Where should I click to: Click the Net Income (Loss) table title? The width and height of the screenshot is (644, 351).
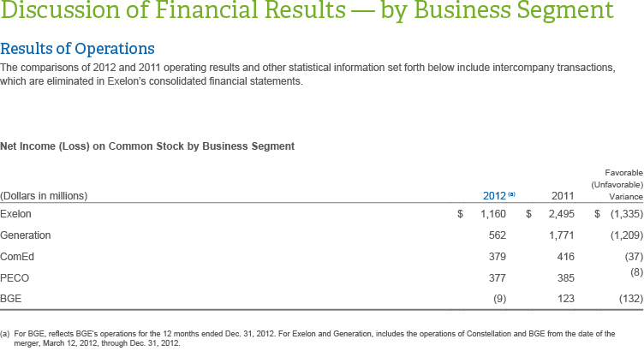point(147,146)
